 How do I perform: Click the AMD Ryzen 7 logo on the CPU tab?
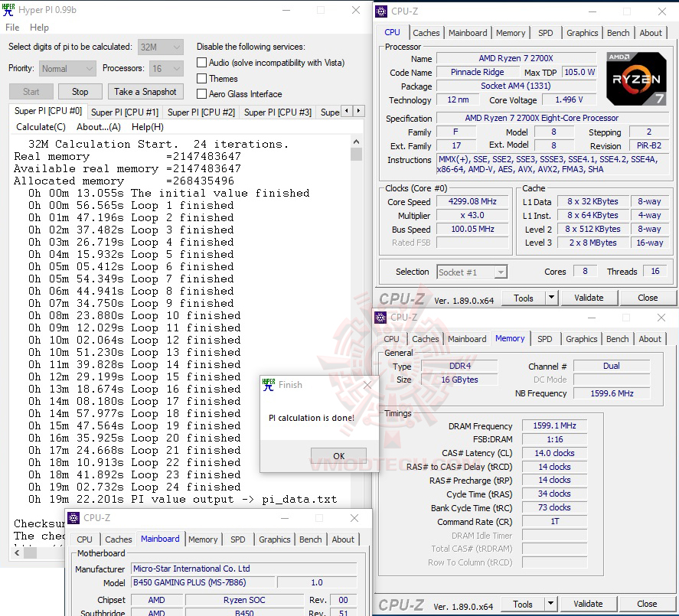point(636,79)
